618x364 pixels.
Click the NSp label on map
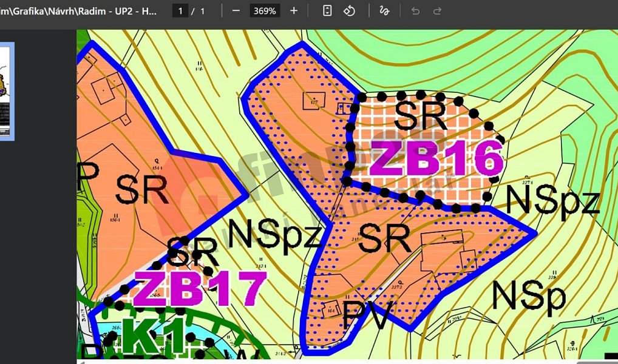point(529,295)
